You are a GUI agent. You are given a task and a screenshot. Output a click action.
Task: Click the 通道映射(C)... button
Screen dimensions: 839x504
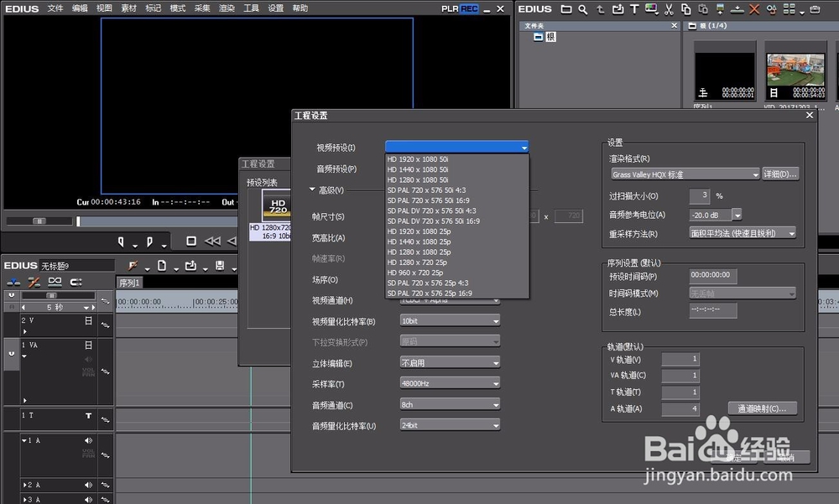(x=762, y=408)
